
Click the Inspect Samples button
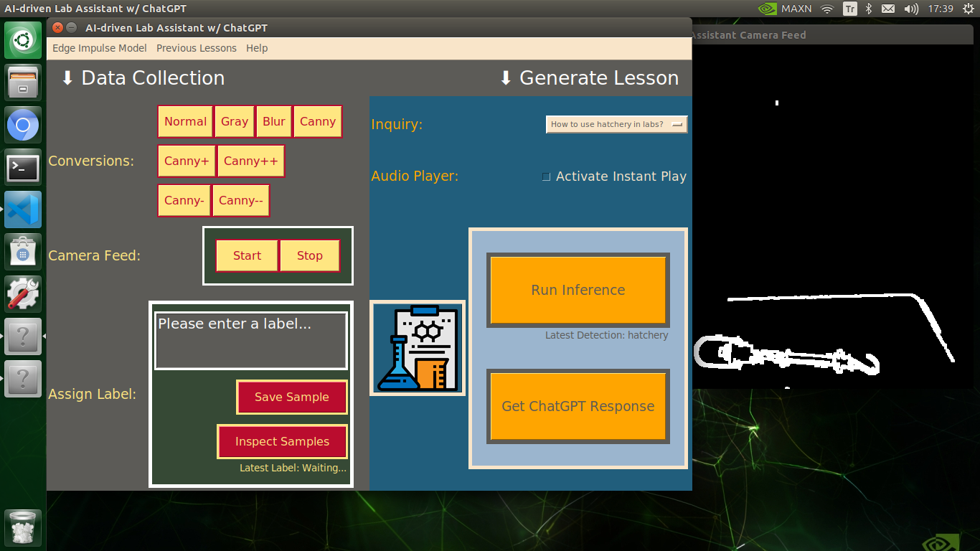(283, 441)
